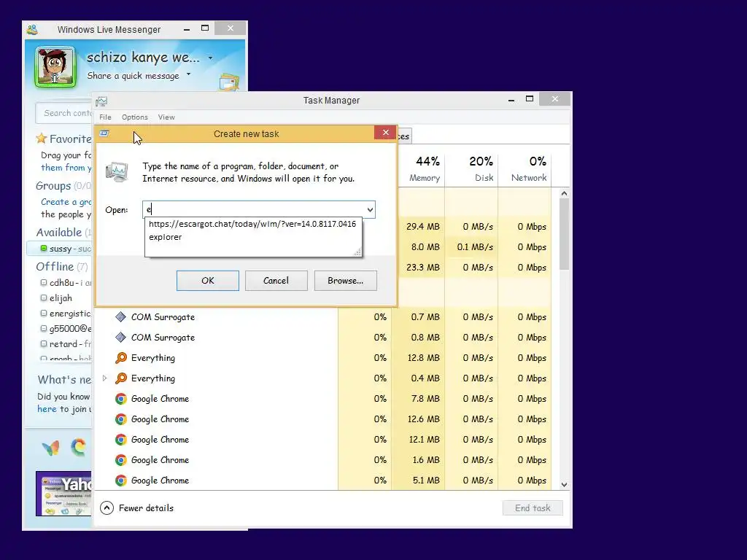
Task: Open the display name dropdown arrow in Messenger
Action: point(210,58)
